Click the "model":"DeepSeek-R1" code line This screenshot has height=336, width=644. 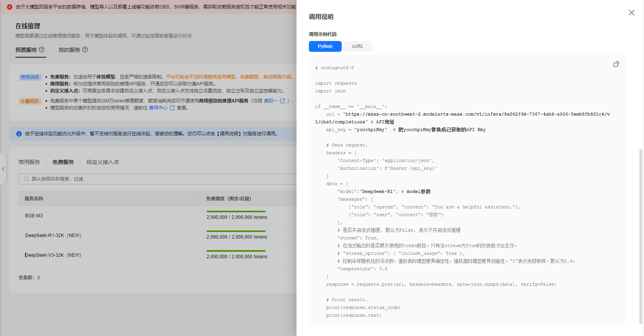384,191
